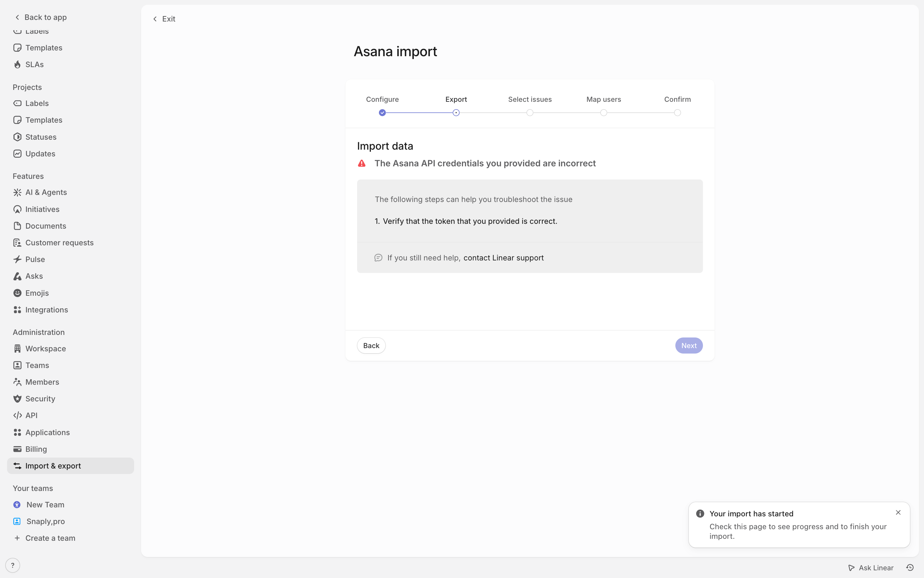The image size is (924, 578).
Task: Click the Integrations grid icon
Action: (x=17, y=310)
